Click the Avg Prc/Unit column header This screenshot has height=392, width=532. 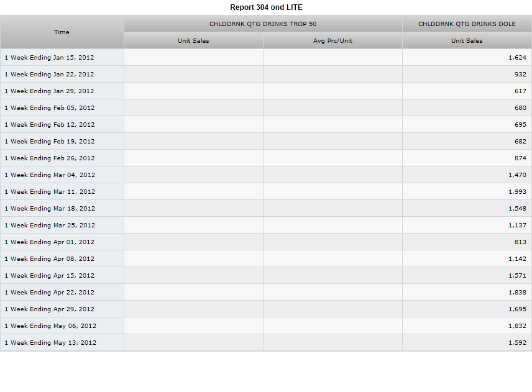332,41
